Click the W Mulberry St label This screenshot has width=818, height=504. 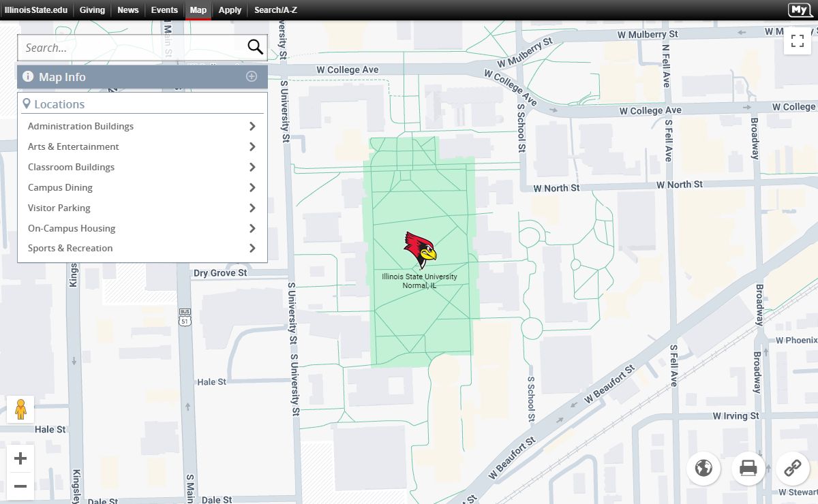648,34
